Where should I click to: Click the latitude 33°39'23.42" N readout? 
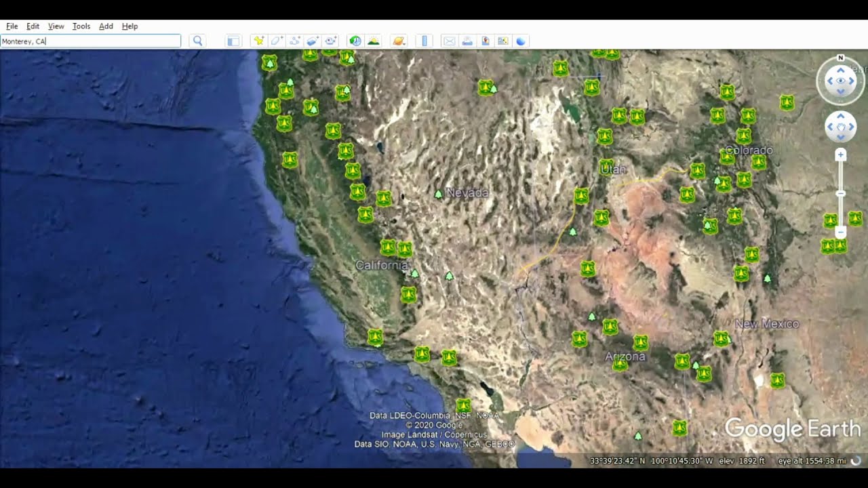pyautogui.click(x=618, y=461)
